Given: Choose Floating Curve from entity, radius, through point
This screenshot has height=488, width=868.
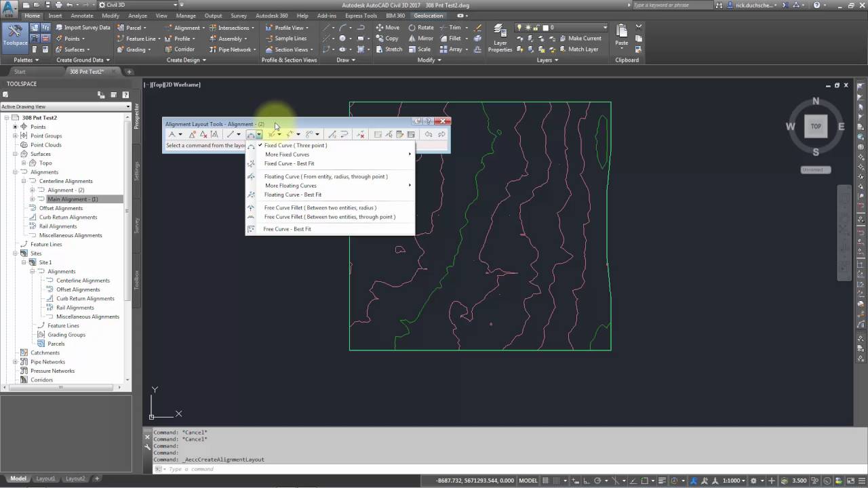Looking at the screenshot, I should (x=330, y=176).
